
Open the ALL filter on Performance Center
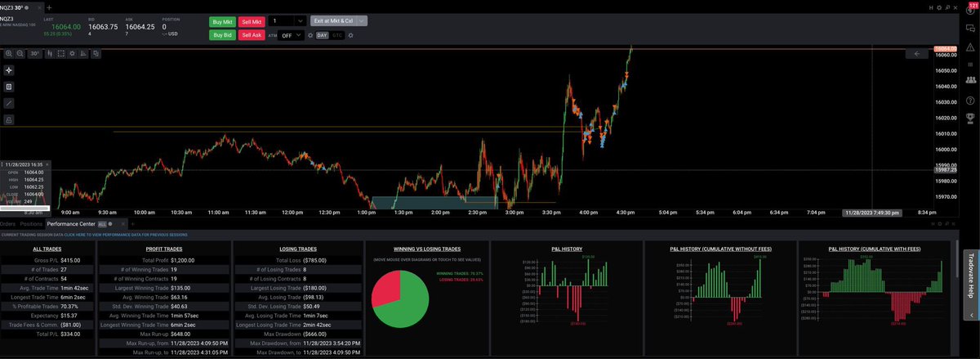[102, 224]
